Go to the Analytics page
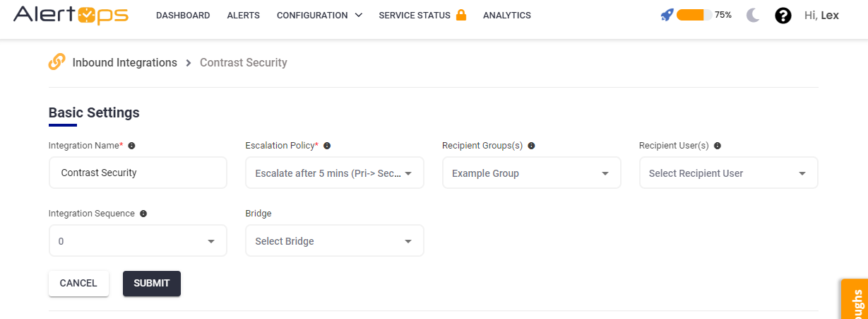 [506, 16]
